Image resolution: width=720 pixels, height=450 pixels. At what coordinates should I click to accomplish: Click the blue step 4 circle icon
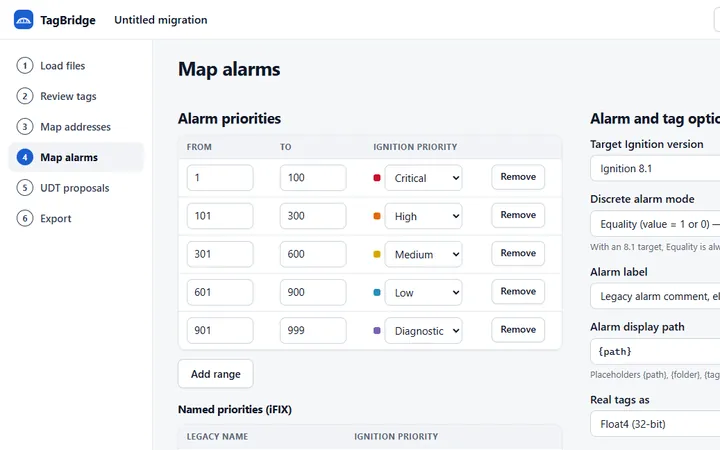click(25, 157)
